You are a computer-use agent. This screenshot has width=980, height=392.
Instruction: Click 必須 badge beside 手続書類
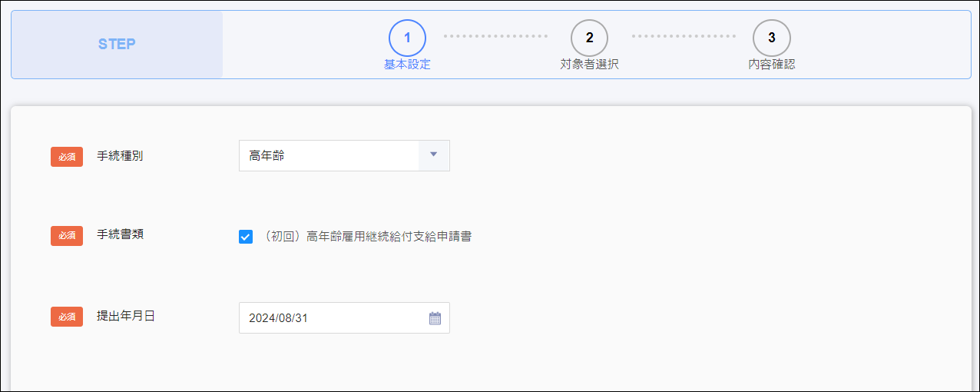pos(67,235)
